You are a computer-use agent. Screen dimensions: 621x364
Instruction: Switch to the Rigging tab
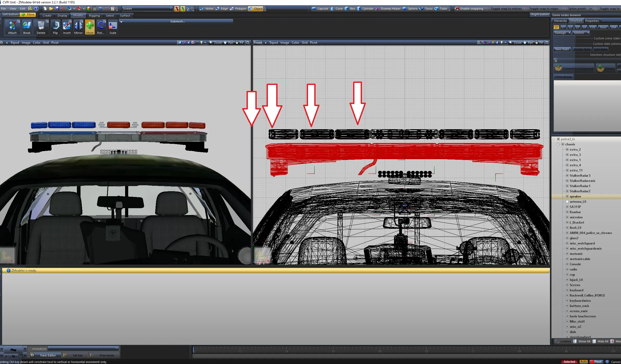(x=94, y=16)
